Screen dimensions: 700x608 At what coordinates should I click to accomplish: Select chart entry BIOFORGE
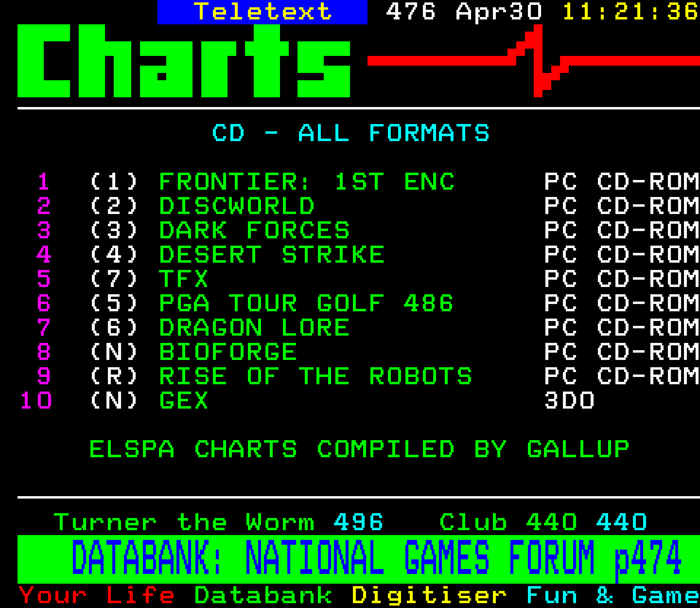(228, 352)
